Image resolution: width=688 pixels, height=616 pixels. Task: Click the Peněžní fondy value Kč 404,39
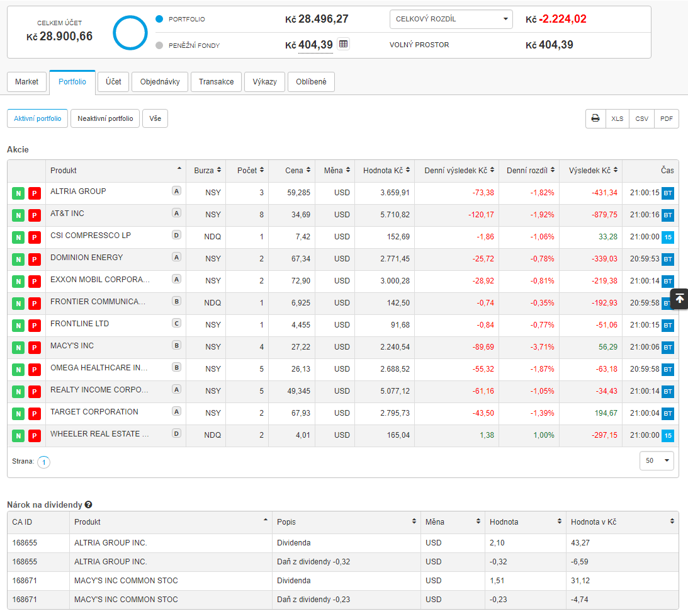pos(309,45)
